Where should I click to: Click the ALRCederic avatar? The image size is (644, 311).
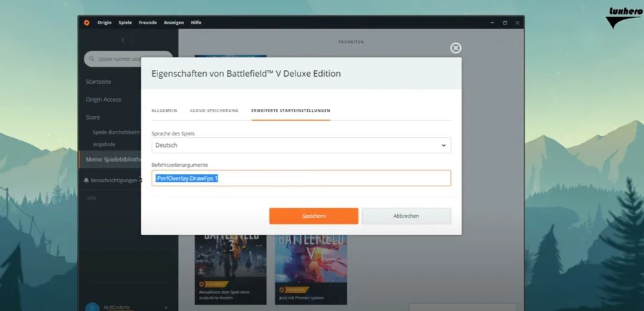(x=92, y=307)
